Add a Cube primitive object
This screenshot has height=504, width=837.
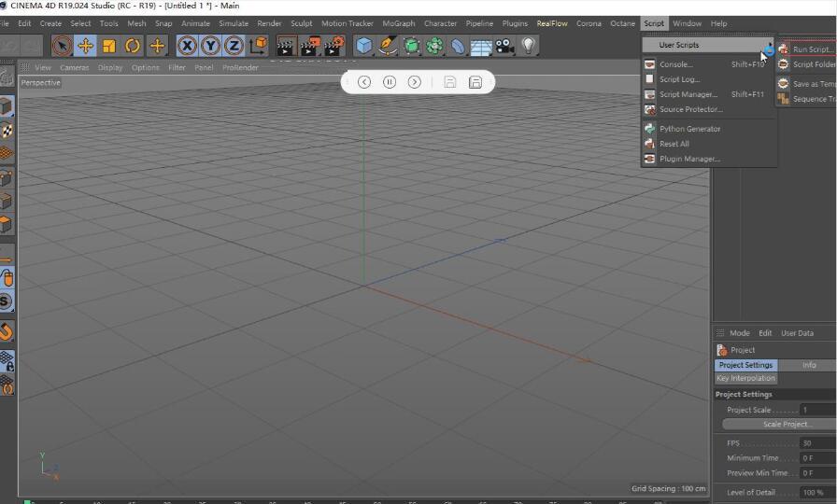[364, 46]
